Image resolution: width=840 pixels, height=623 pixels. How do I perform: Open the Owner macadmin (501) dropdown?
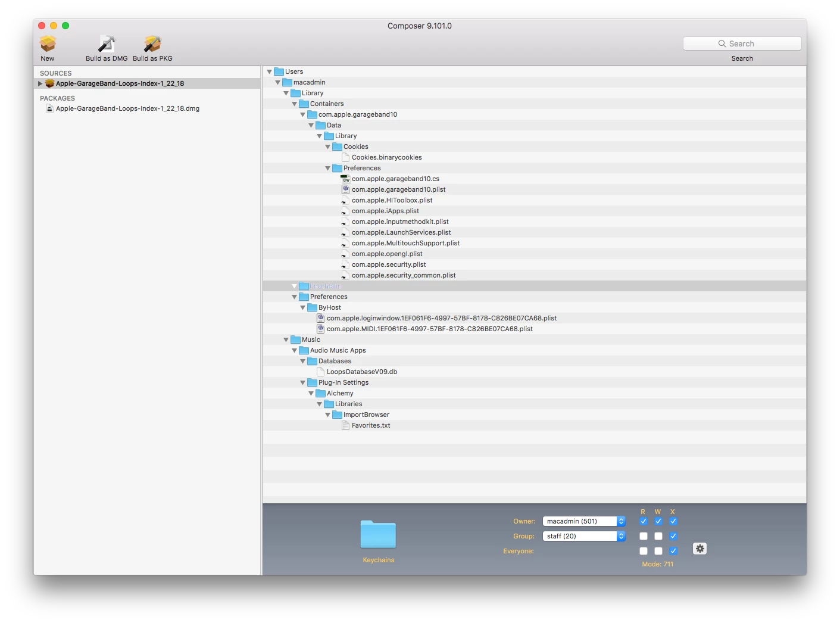(584, 521)
